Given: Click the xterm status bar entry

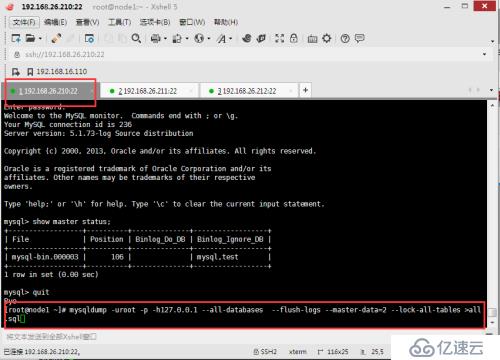Looking at the screenshot, I should pyautogui.click(x=298, y=351).
